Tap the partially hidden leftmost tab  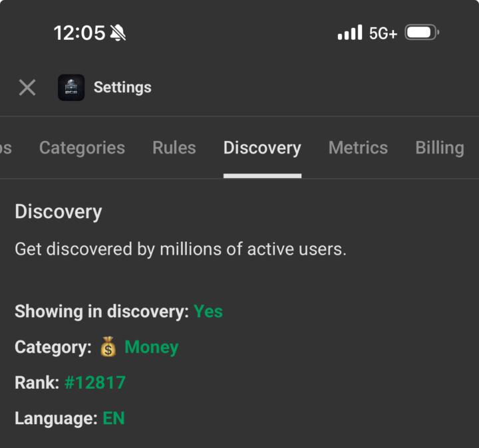[5, 148]
